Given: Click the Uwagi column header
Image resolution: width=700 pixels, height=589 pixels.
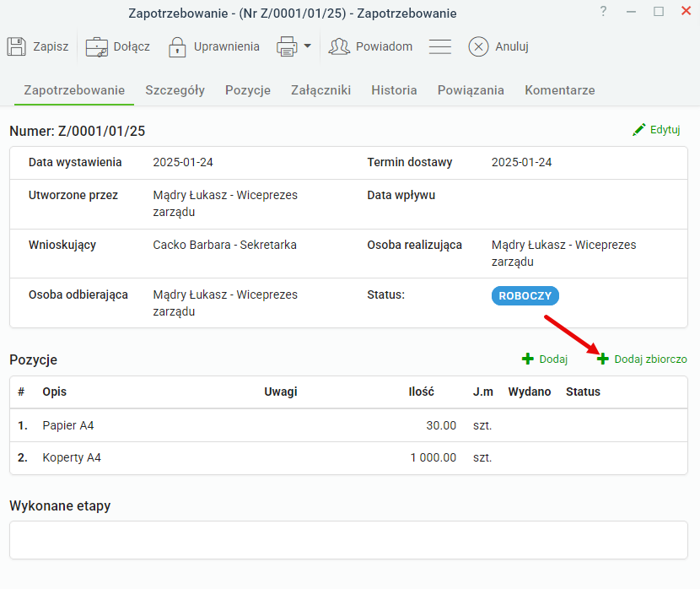Looking at the screenshot, I should tap(281, 392).
